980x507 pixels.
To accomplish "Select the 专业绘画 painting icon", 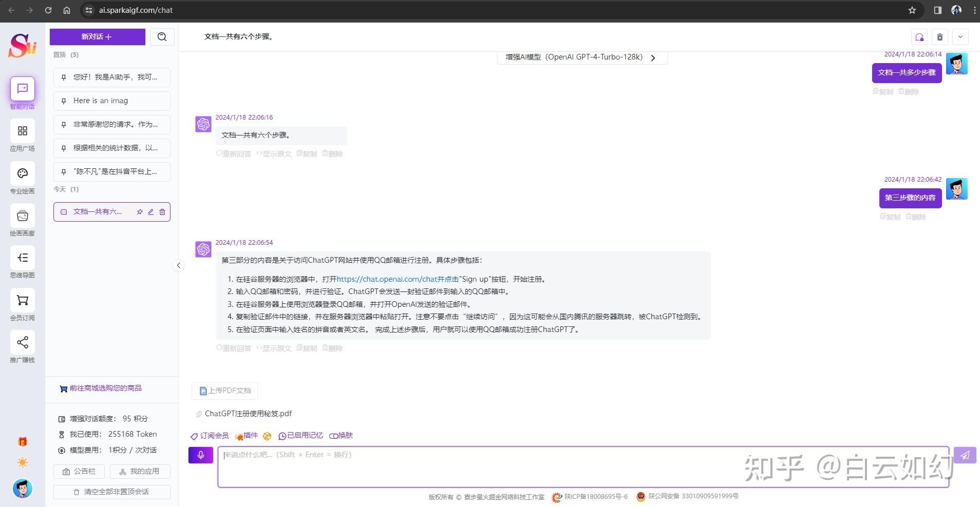I will coord(22,173).
